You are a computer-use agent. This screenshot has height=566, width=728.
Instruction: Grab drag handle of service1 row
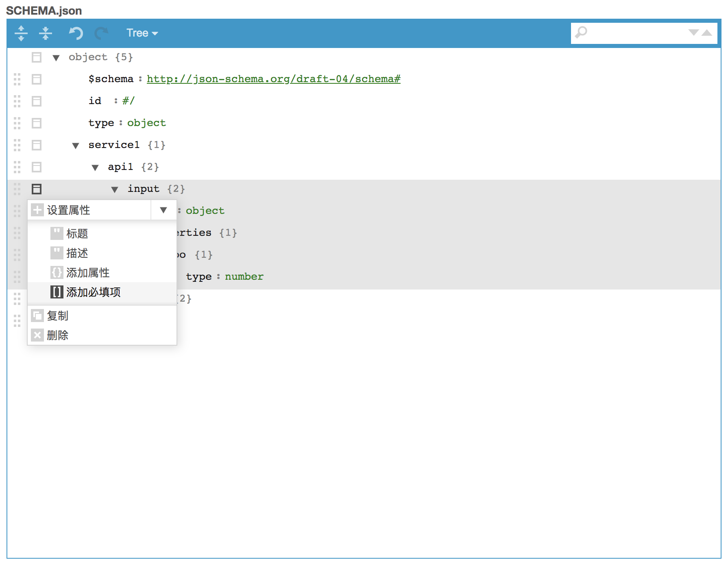point(17,145)
